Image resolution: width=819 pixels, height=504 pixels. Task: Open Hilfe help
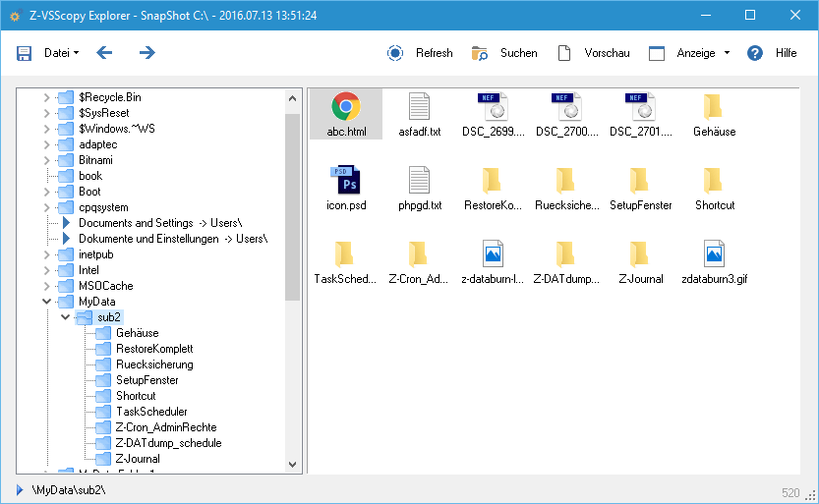point(787,53)
